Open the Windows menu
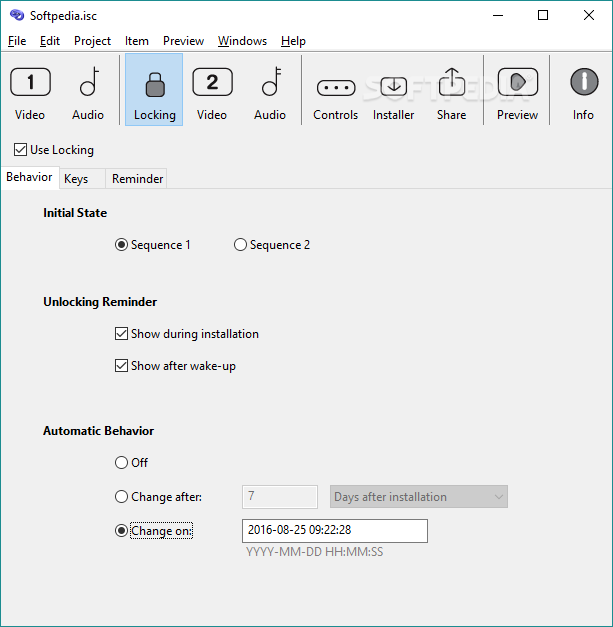This screenshot has height=627, width=613. pyautogui.click(x=242, y=41)
